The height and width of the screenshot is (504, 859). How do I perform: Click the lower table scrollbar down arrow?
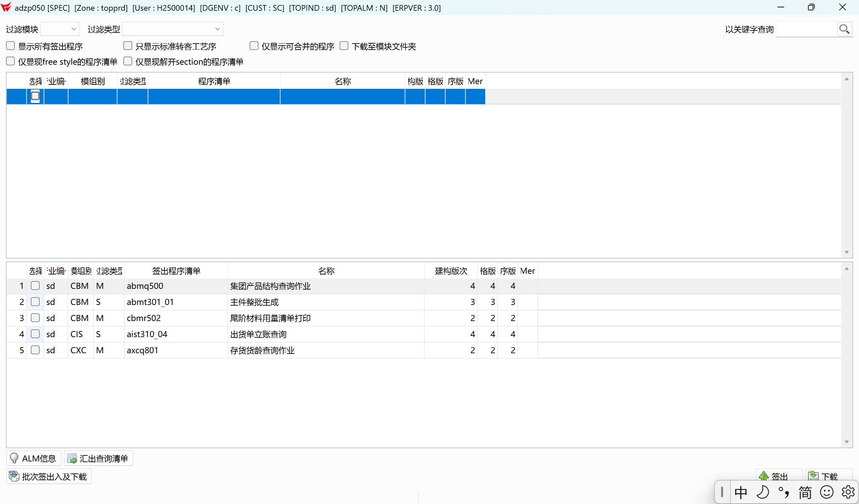(x=847, y=442)
